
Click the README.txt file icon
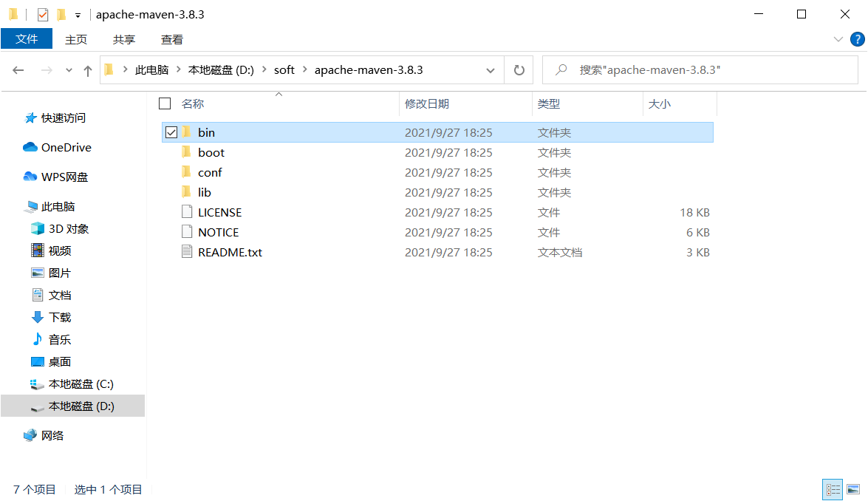tap(187, 251)
